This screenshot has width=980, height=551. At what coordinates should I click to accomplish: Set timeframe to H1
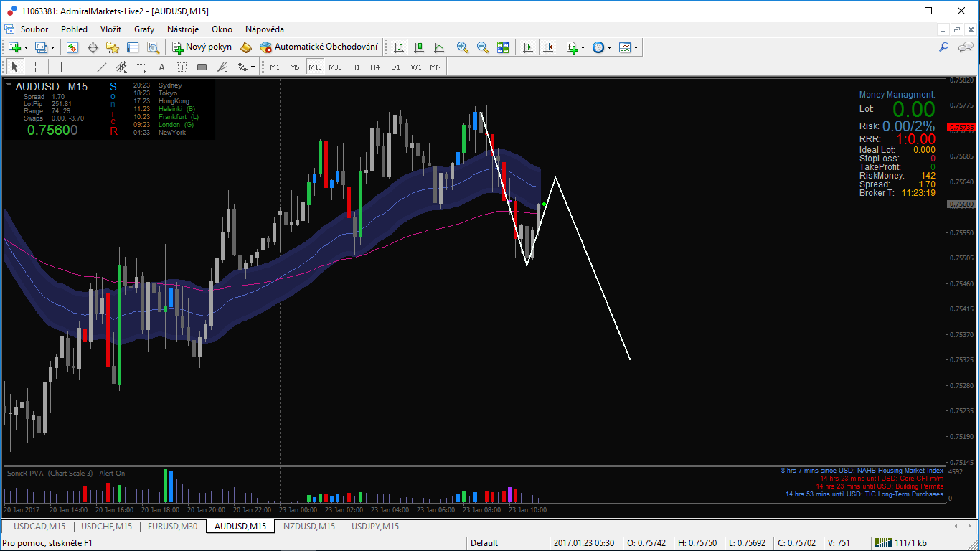click(355, 67)
